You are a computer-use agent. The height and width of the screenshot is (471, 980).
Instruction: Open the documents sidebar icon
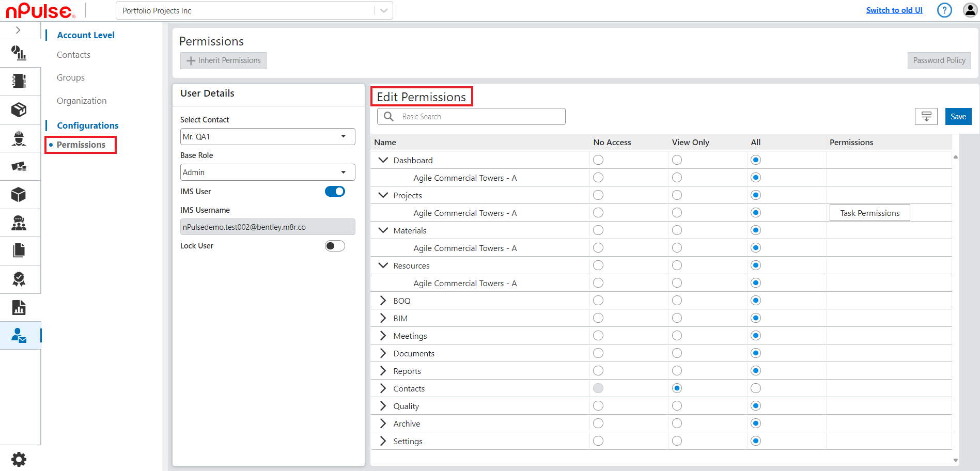[x=19, y=251]
